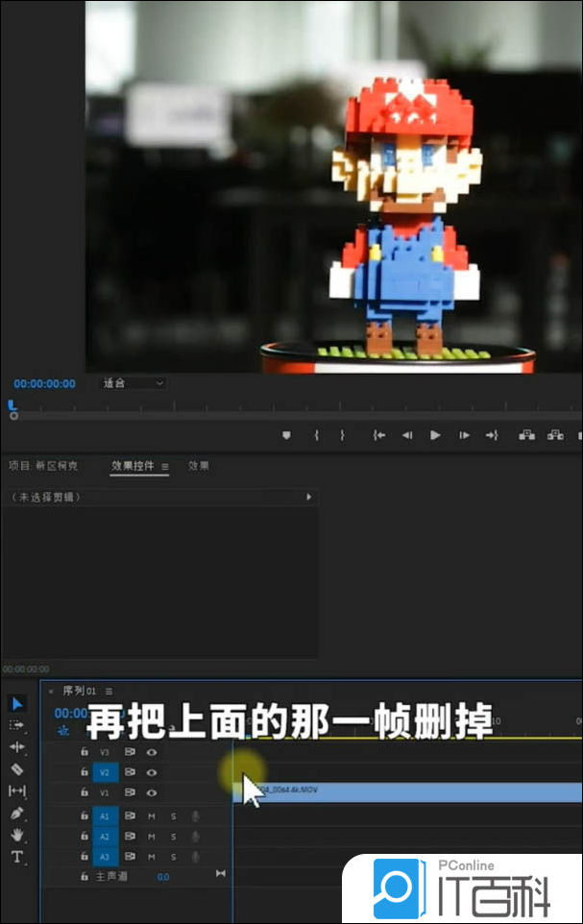Toggle sync lock for track V2

[130, 772]
